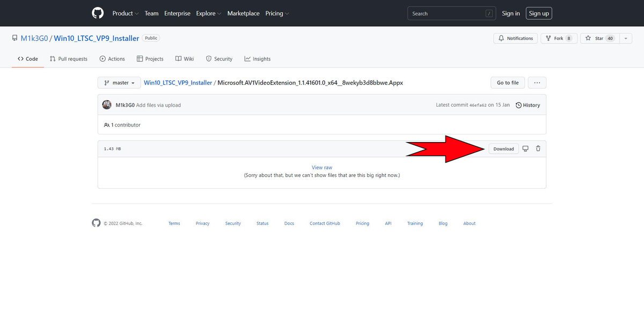Open the Team page link
This screenshot has width=644, height=314.
pyautogui.click(x=151, y=13)
